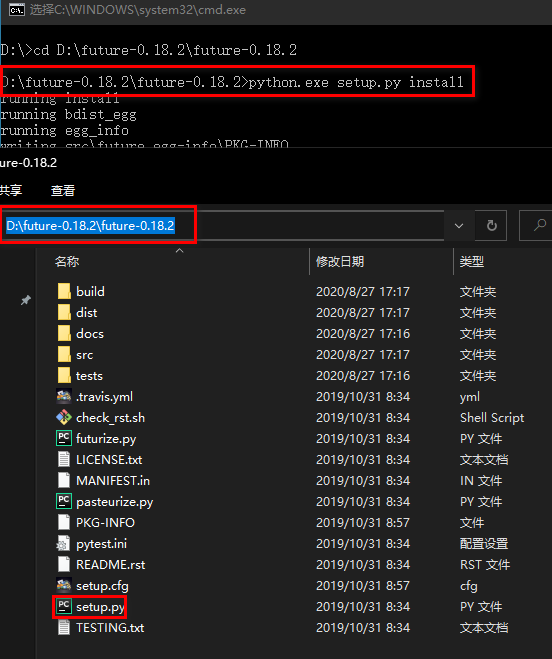
Task: Select the src folder name
Action: (x=85, y=354)
